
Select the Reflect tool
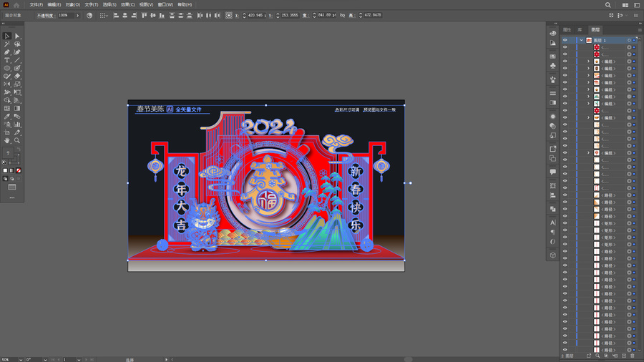click(x=7, y=84)
